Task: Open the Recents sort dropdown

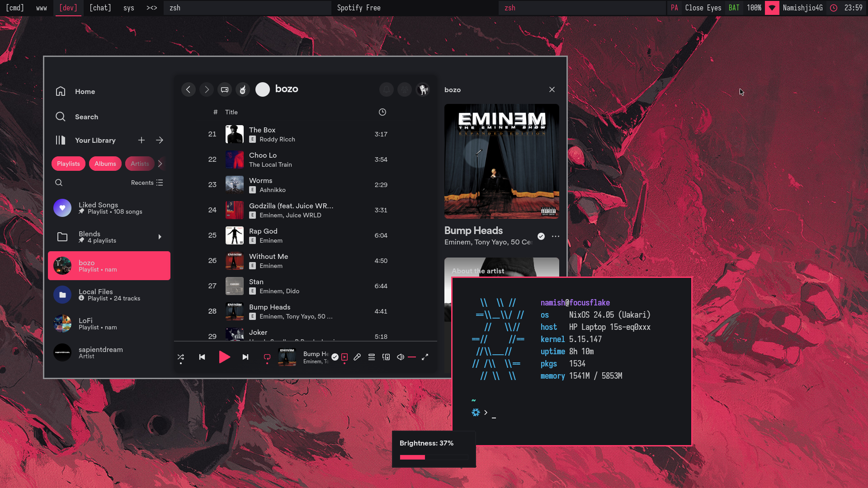Action: 147,183
